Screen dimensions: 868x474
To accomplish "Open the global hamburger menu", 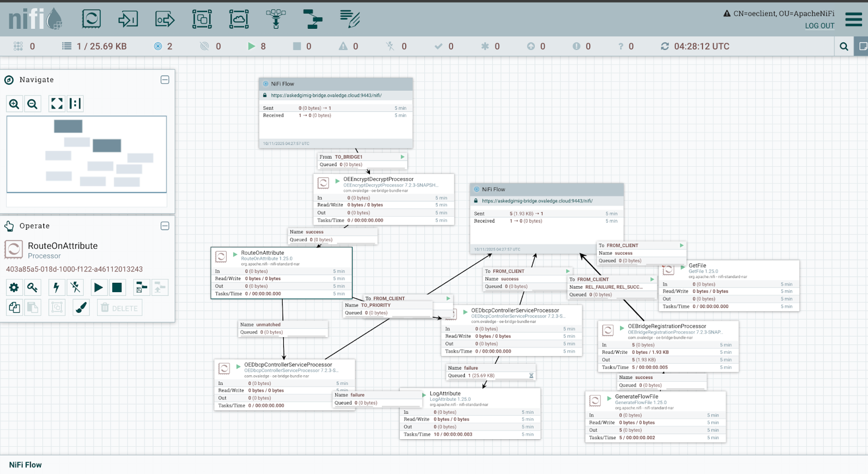I will [x=853, y=20].
